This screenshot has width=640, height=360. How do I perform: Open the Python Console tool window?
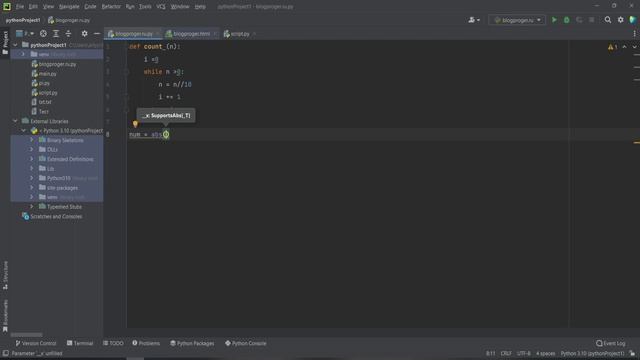tap(245, 343)
